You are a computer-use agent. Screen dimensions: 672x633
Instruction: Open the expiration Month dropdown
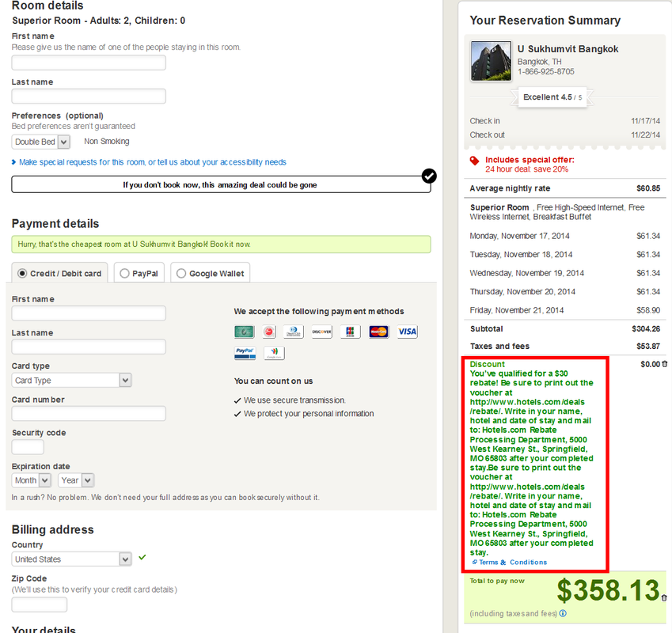[x=32, y=480]
